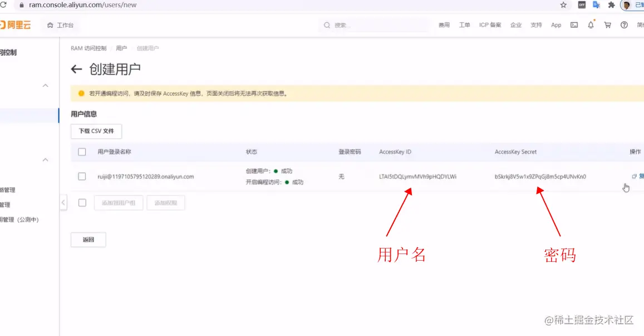Click the 用户登录名称 column header
Image resolution: width=644 pixels, height=336 pixels.
point(114,152)
